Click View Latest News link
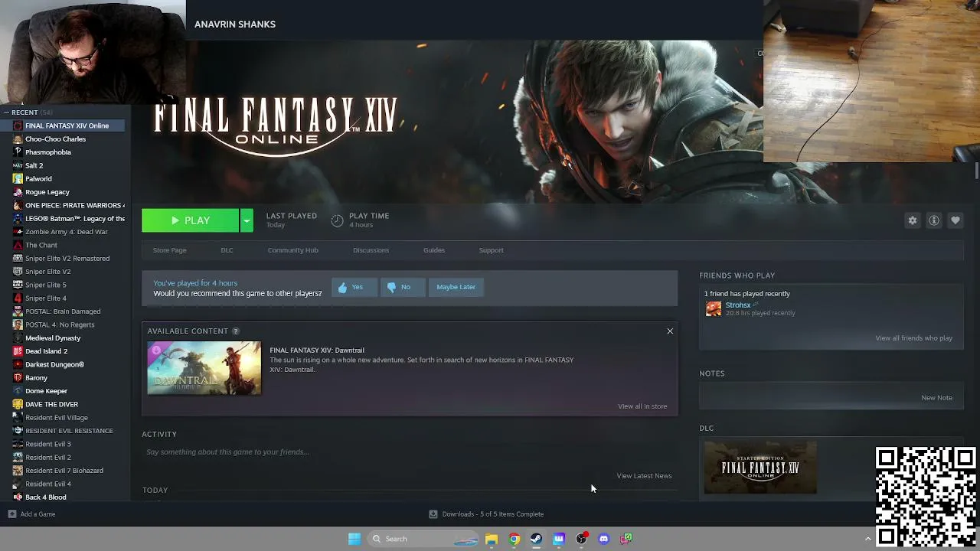The width and height of the screenshot is (980, 551). (x=644, y=476)
